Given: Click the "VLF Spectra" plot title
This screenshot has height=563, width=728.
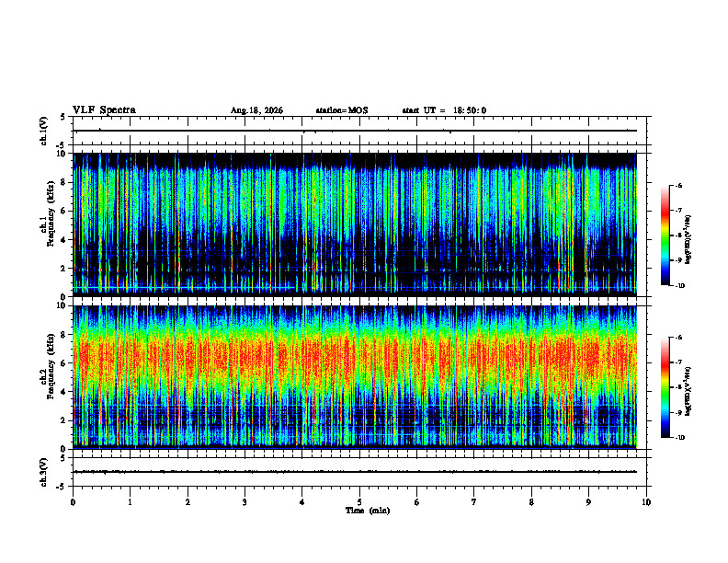Looking at the screenshot, I should [x=104, y=110].
